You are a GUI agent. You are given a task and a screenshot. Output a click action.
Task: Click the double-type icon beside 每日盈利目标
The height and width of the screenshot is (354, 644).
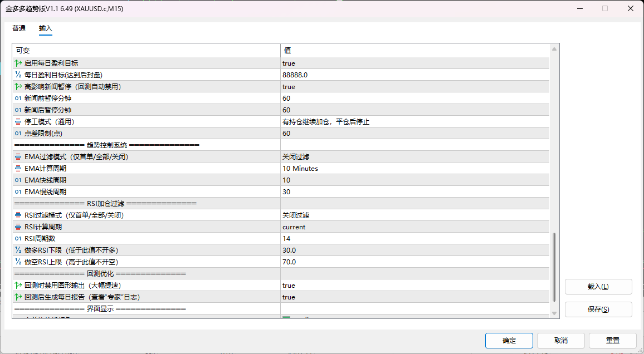tap(18, 75)
